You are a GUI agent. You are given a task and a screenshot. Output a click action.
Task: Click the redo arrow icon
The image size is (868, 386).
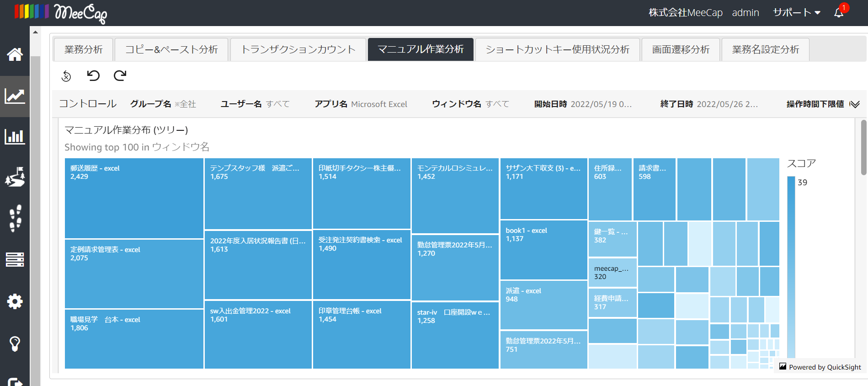pos(120,75)
